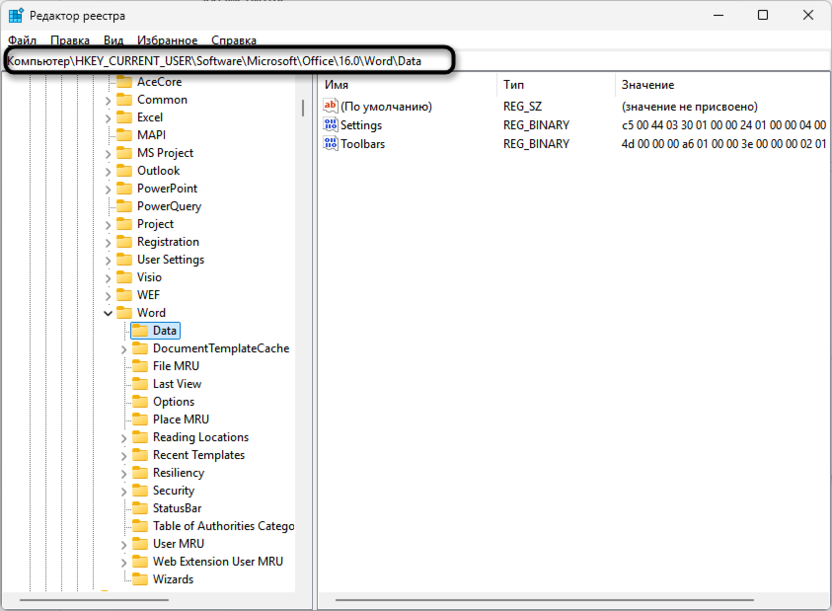Select the Toolbars value name
Image resolution: width=832 pixels, height=611 pixels.
coord(362,144)
